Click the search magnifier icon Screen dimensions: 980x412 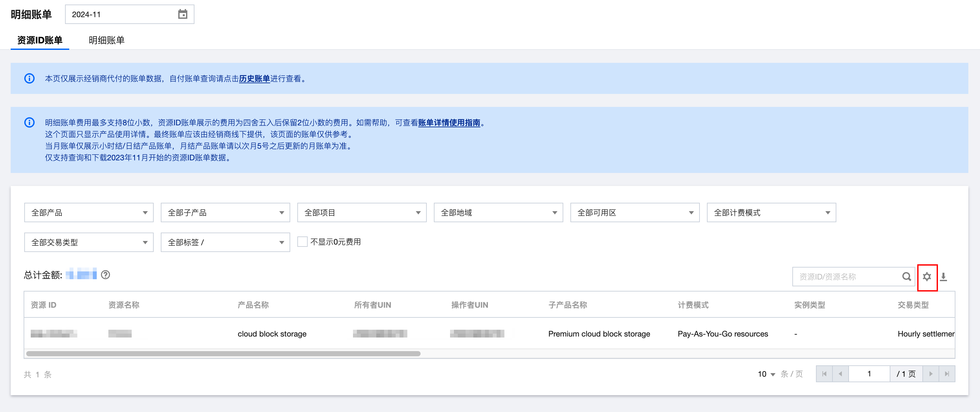pyautogui.click(x=906, y=276)
